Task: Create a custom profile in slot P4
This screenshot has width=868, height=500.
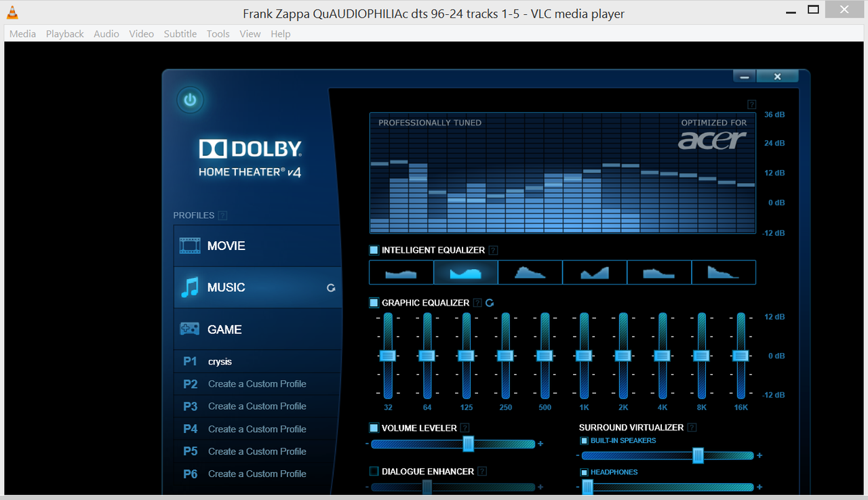Action: point(258,430)
